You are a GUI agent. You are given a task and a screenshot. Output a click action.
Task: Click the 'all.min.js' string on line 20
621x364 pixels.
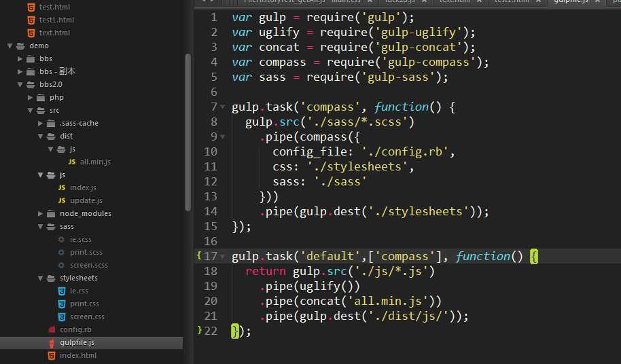388,302
